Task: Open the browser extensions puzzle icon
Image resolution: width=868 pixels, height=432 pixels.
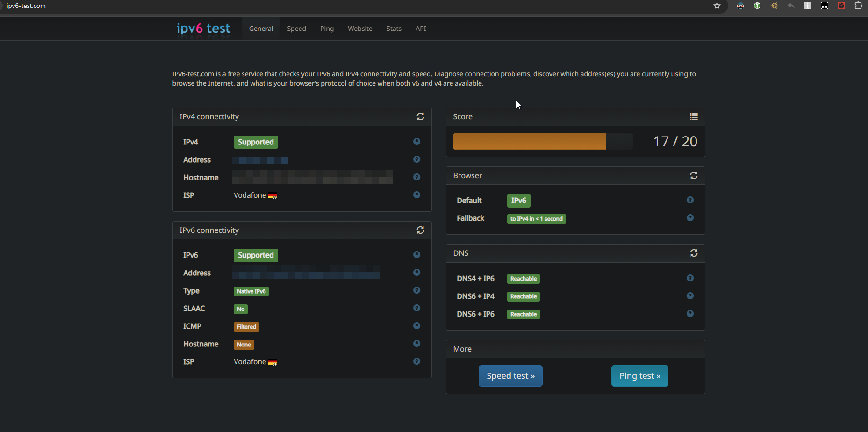Action: click(858, 6)
